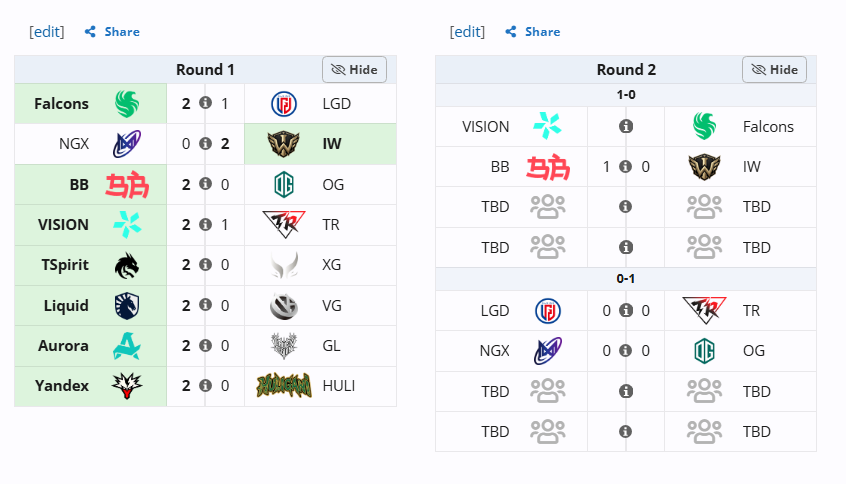Hide the Round 2 bracket
Image resolution: width=846 pixels, height=484 pixels.
tap(774, 70)
